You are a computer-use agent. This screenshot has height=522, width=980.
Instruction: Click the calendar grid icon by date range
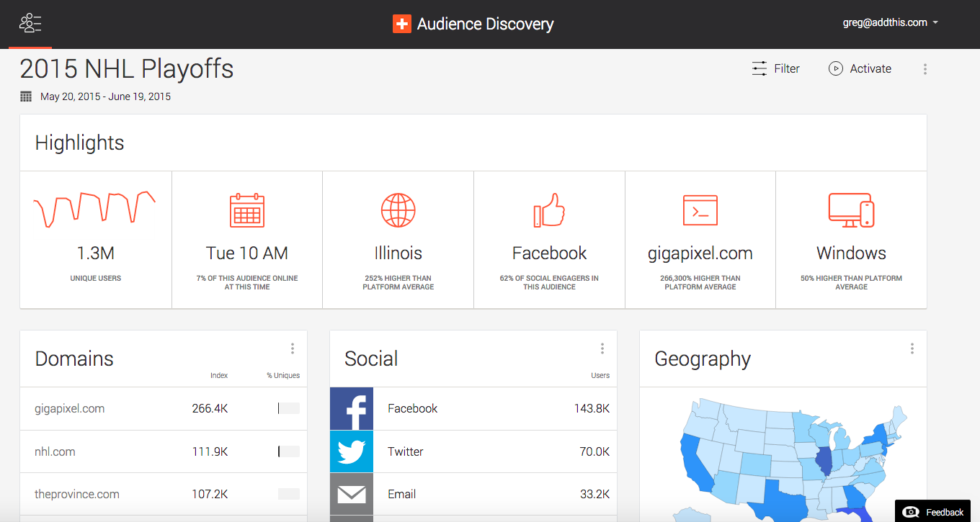(26, 96)
